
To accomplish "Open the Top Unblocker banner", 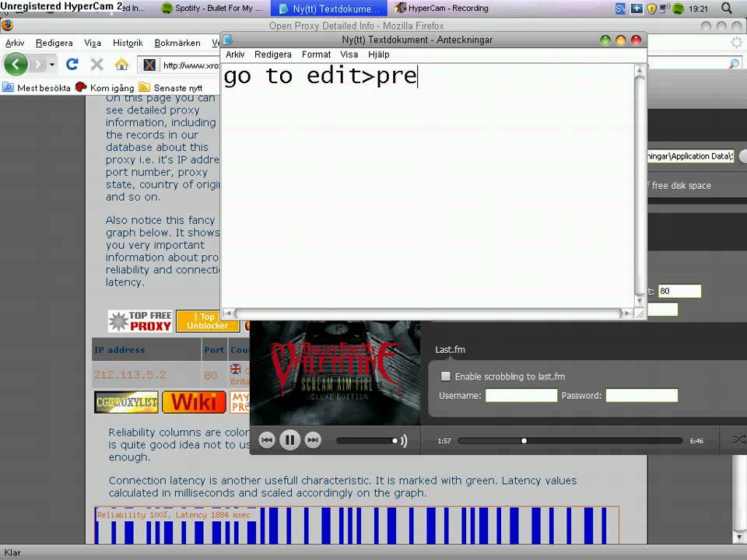I will 208,321.
